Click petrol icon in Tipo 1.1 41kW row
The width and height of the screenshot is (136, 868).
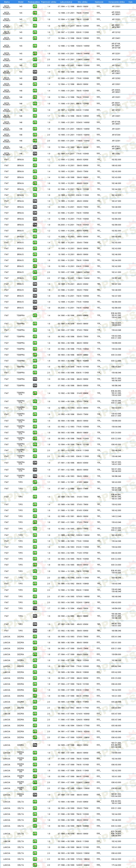pyautogui.click(x=35, y=482)
